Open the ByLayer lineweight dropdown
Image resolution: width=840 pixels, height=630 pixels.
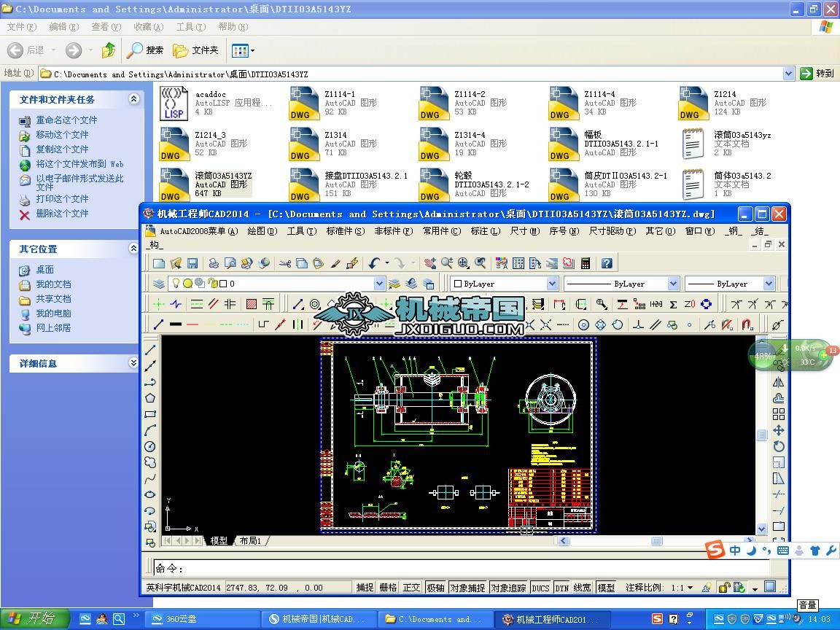click(x=769, y=284)
